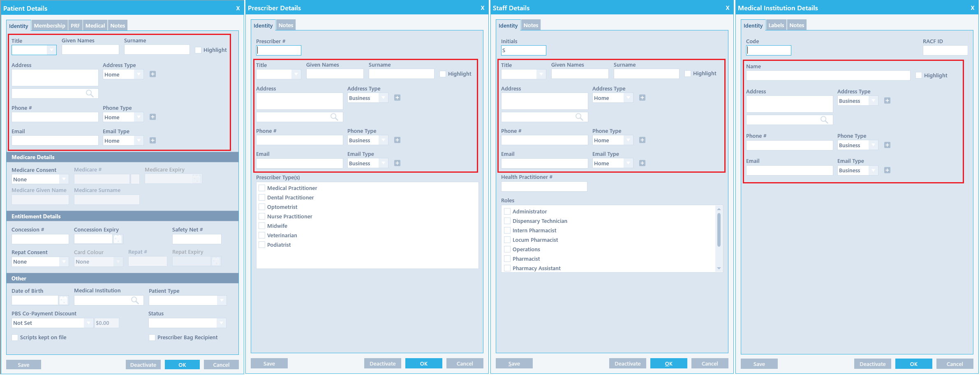Screen dimensions: 980x375
Task: Switch to the Membership tab
Action: click(49, 25)
